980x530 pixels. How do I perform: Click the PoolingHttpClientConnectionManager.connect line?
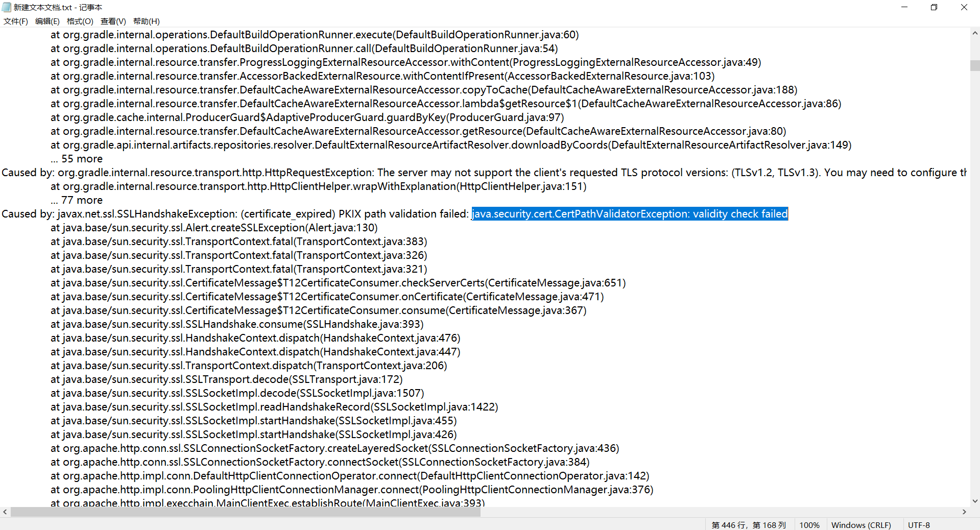352,490
